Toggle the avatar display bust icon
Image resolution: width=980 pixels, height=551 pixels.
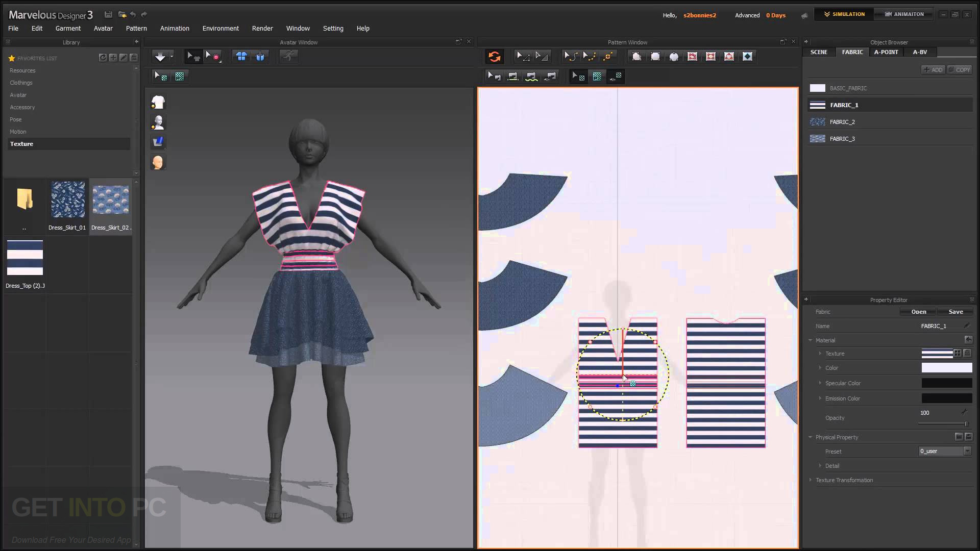point(158,122)
